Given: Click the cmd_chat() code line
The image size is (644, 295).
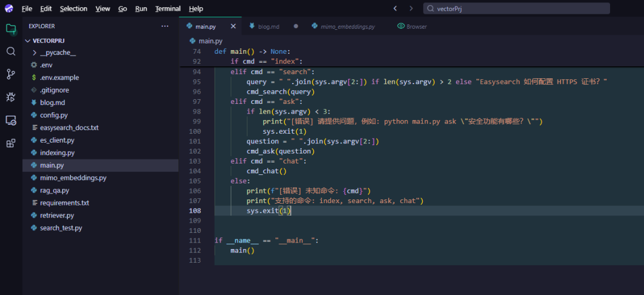Looking at the screenshot, I should click(x=267, y=171).
